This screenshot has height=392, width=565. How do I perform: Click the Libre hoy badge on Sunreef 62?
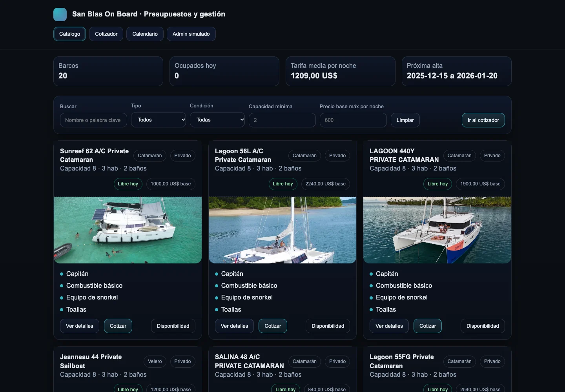tap(128, 184)
